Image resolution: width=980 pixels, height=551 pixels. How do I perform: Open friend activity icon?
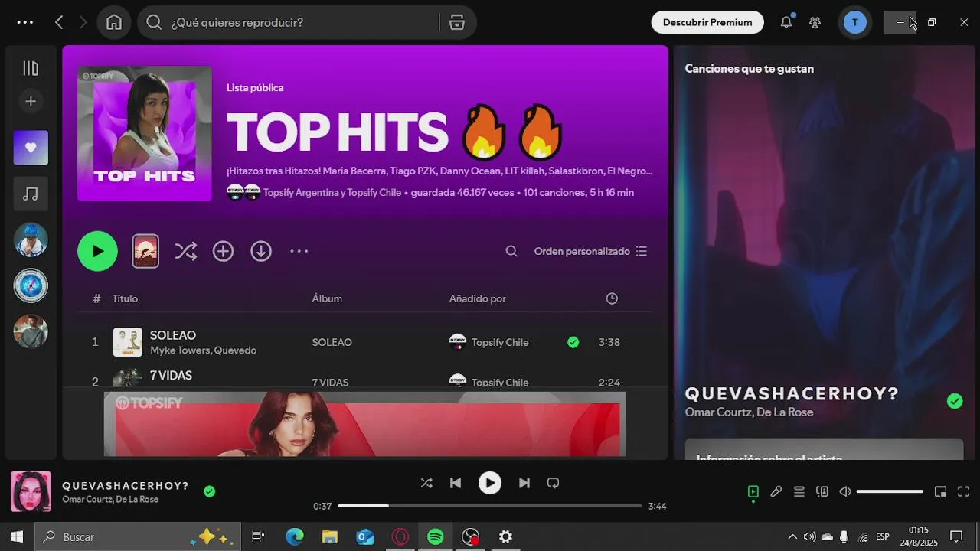pos(815,22)
